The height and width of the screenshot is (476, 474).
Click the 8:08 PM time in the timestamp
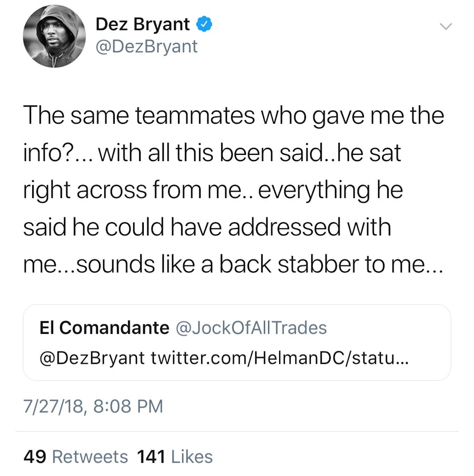pyautogui.click(x=126, y=406)
